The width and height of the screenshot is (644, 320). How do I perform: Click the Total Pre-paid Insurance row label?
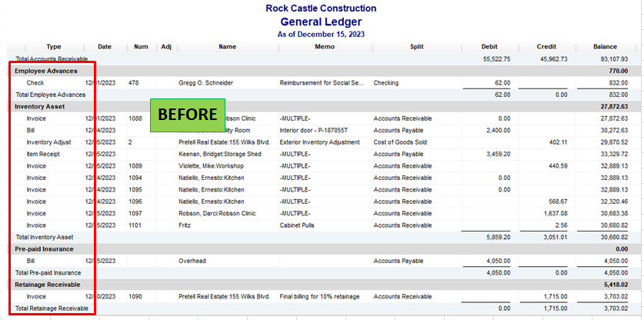click(x=48, y=273)
